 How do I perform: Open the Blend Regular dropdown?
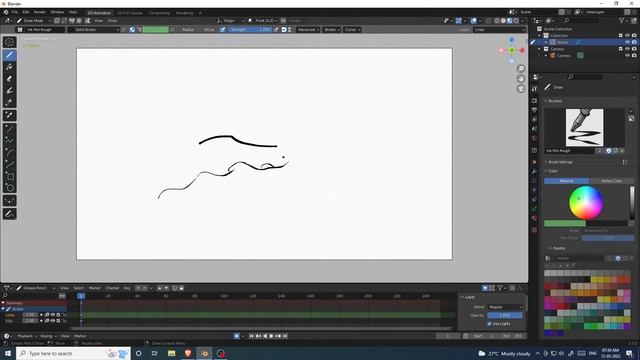tap(505, 307)
